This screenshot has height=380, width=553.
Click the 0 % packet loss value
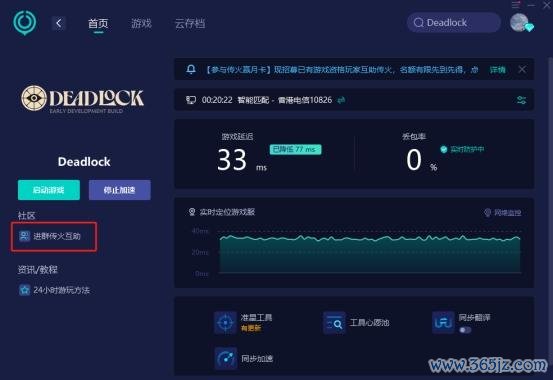[x=421, y=160]
